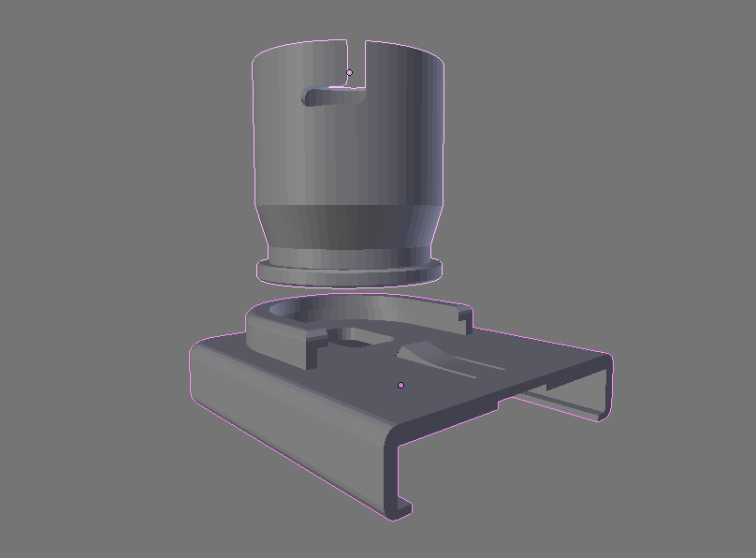Click the horizontal bayonet slot on the cylinder

click(332, 94)
